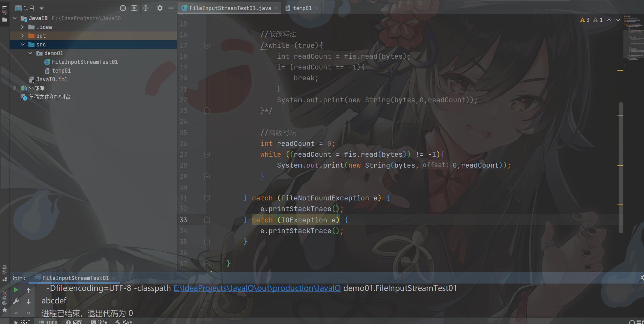This screenshot has width=644, height=324.
Task: Rerun FileInputStreamTest01 with green play icon
Action: pos(16,290)
